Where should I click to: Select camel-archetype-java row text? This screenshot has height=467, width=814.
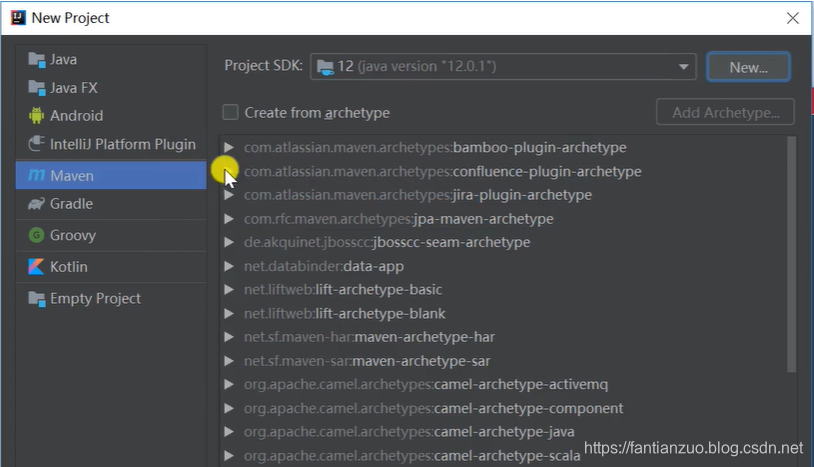click(409, 432)
